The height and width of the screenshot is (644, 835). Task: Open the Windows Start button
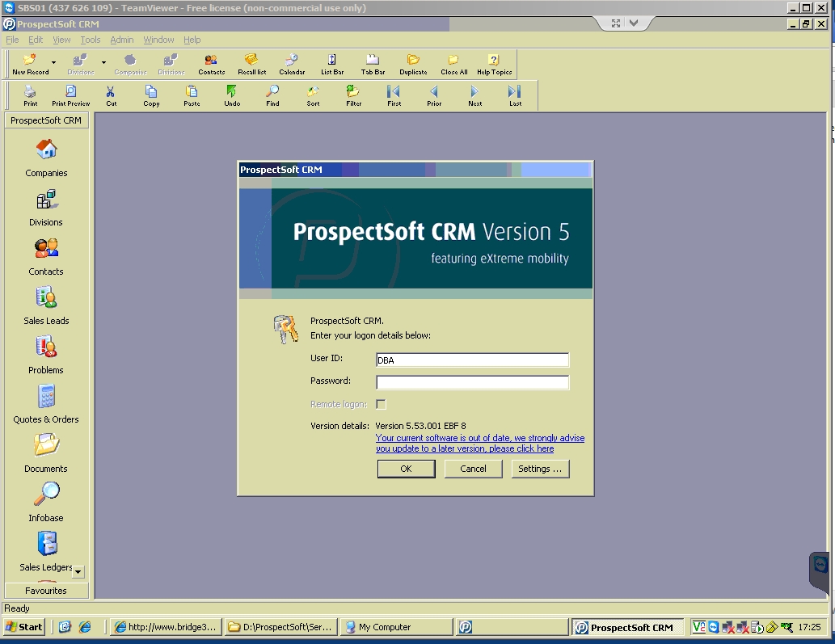24,627
